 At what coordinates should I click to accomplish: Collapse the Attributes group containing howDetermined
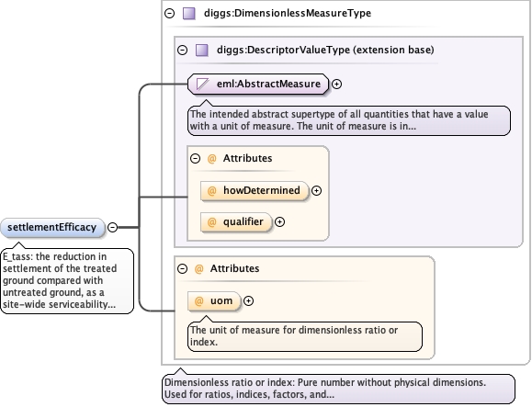click(196, 158)
